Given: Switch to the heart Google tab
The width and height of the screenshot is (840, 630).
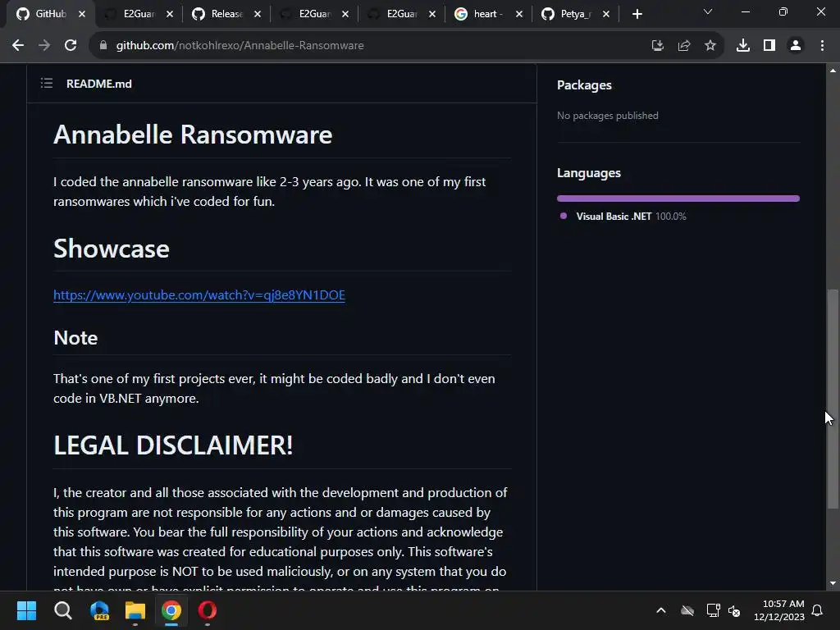Looking at the screenshot, I should click(x=487, y=14).
